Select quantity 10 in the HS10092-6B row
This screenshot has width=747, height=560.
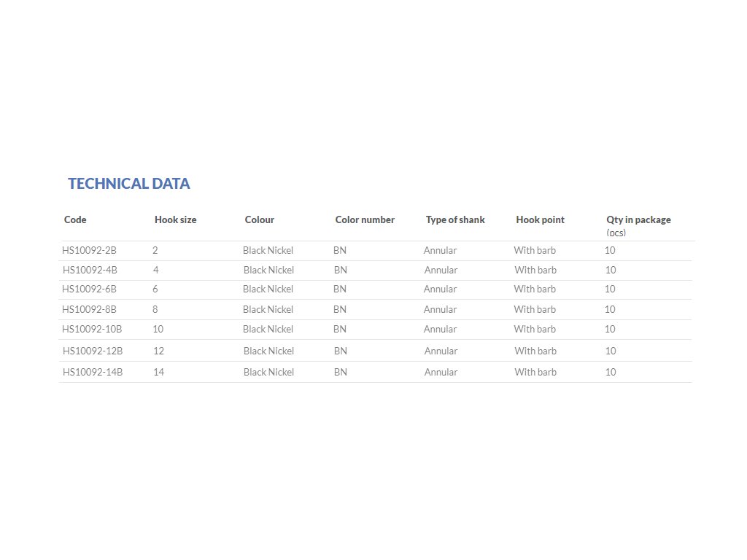[610, 289]
